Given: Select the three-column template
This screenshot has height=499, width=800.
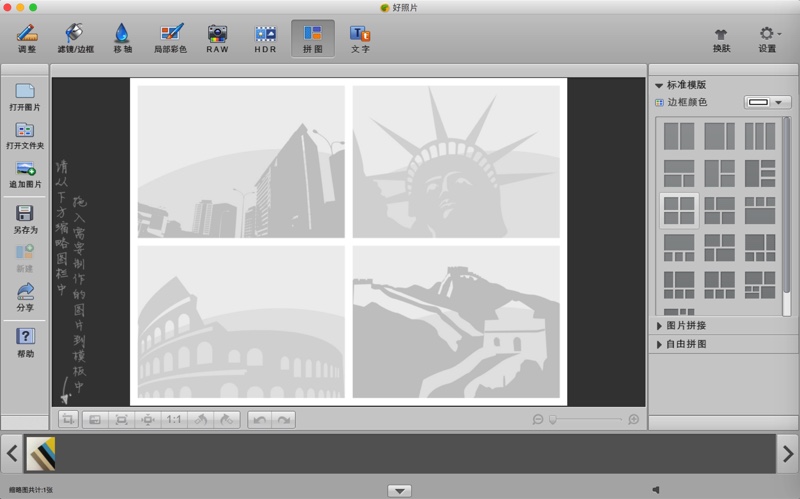Looking at the screenshot, I should point(760,136).
